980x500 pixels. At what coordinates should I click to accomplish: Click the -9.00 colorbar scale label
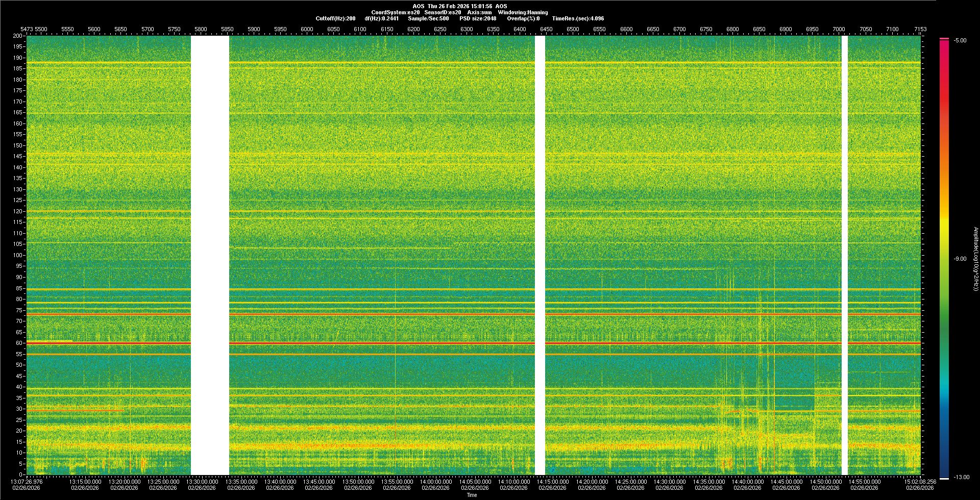pos(960,259)
